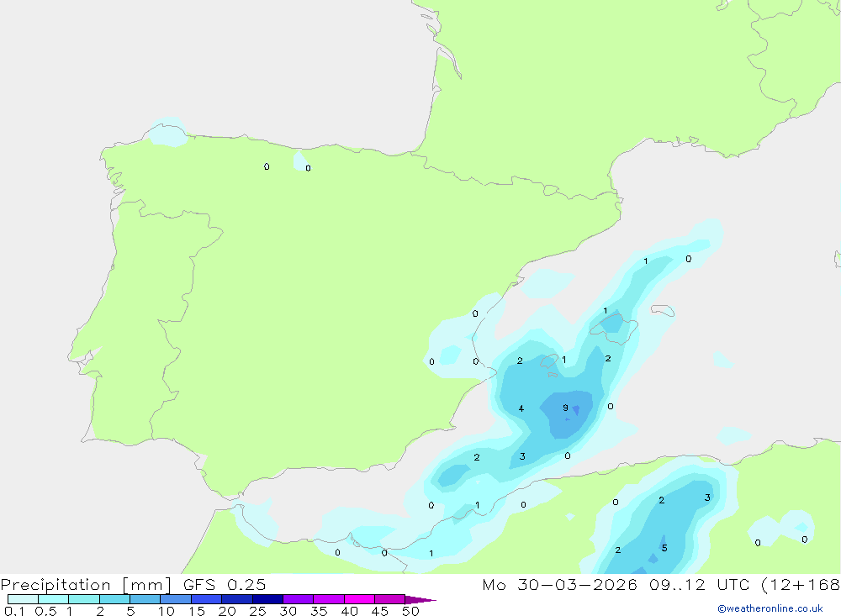Click the '0.1' legend scale label
Image resolution: width=841 pixels, height=616 pixels.
[14, 611]
